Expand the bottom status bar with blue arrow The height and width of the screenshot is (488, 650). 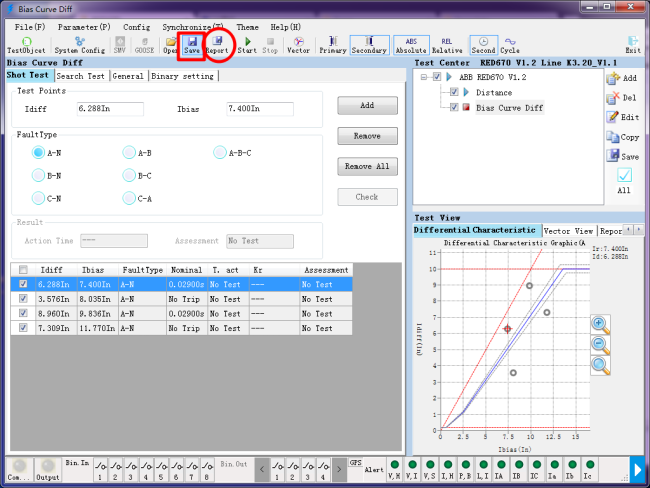coord(637,468)
